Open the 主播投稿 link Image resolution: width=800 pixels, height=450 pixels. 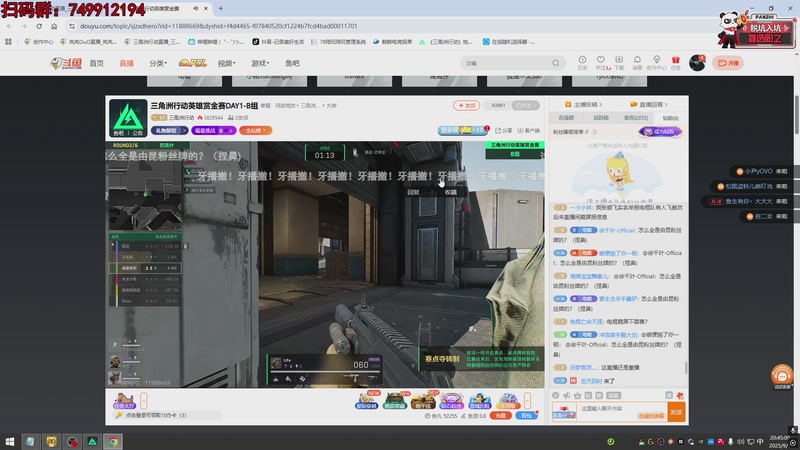[583, 104]
